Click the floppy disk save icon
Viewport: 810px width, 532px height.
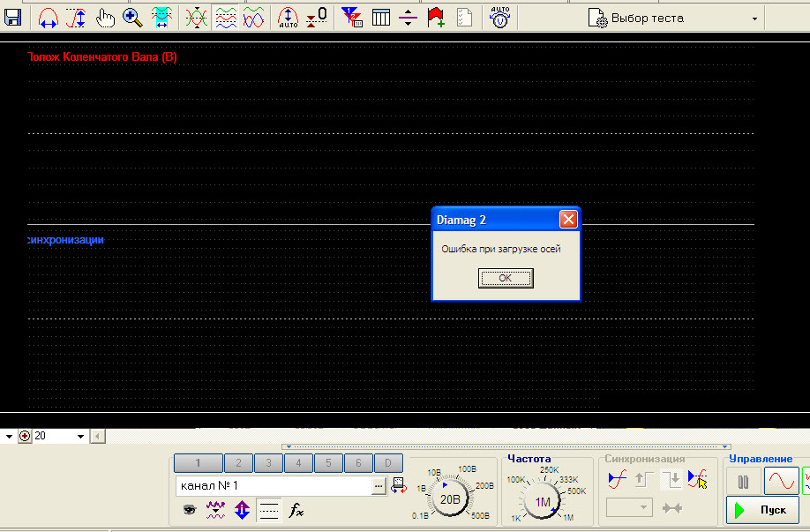(12, 18)
